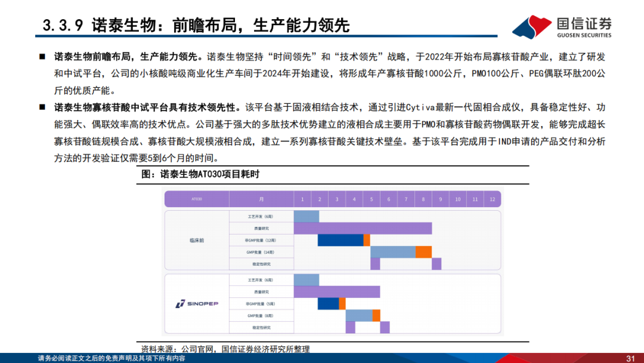Click the GMP批量 (14周) row label
This screenshot has width=644, height=363.
tap(261, 252)
